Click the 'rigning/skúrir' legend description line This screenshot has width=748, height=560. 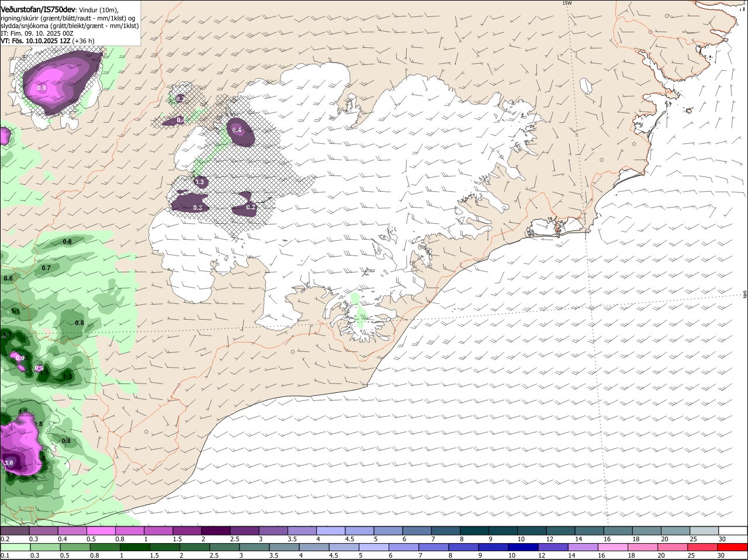pyautogui.click(x=68, y=18)
